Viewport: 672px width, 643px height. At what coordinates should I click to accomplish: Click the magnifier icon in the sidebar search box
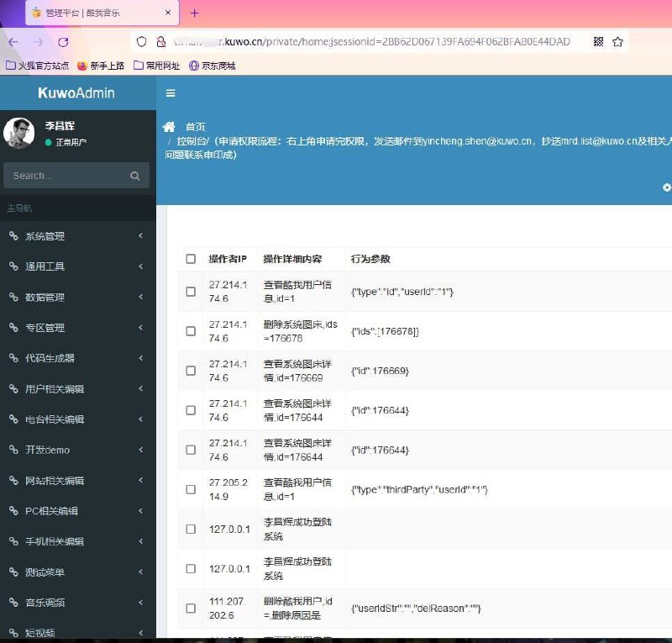[x=134, y=176]
